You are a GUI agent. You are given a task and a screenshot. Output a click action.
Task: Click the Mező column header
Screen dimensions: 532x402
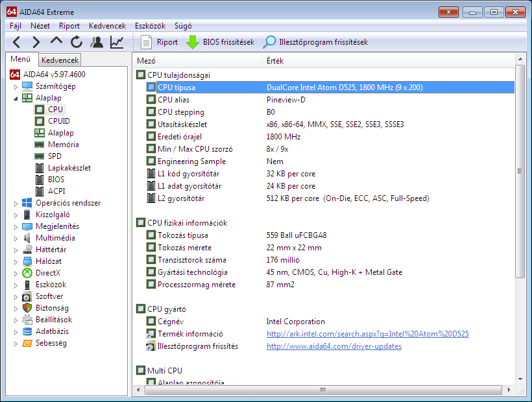(x=198, y=61)
